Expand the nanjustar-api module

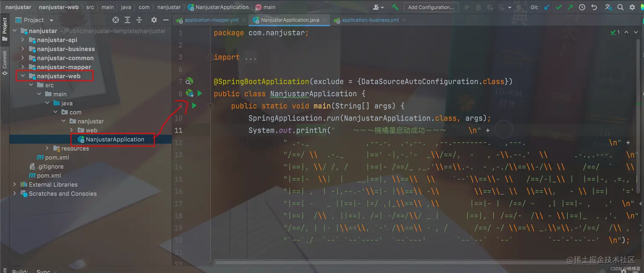[x=23, y=40]
